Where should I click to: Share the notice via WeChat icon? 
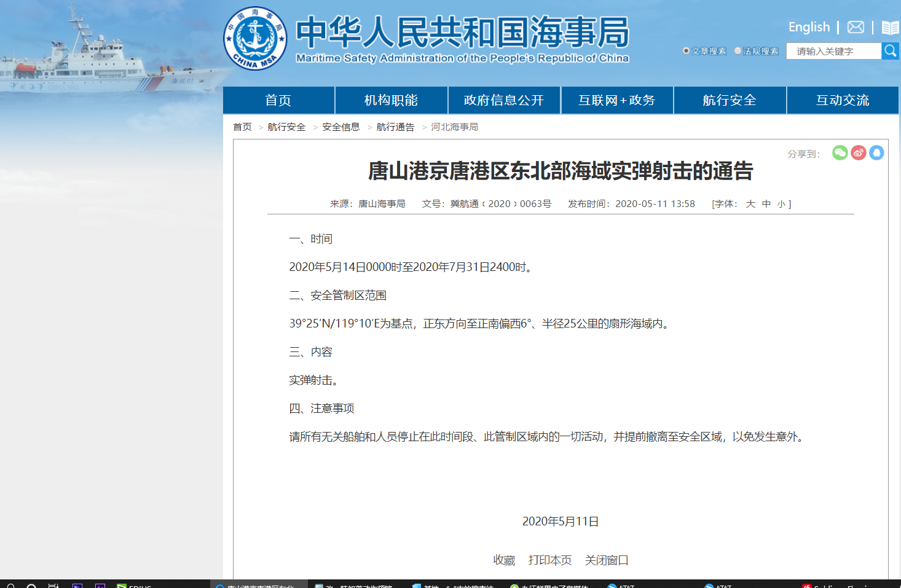(x=840, y=153)
